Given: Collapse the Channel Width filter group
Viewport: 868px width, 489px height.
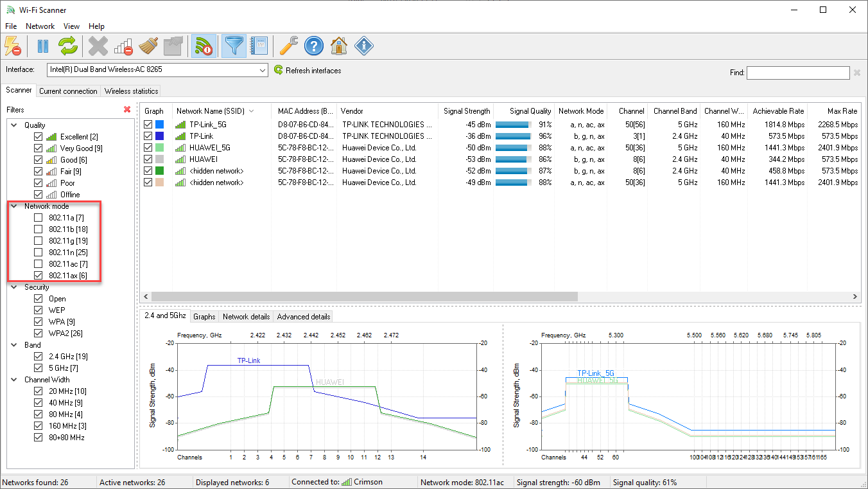Looking at the screenshot, I should [14, 380].
